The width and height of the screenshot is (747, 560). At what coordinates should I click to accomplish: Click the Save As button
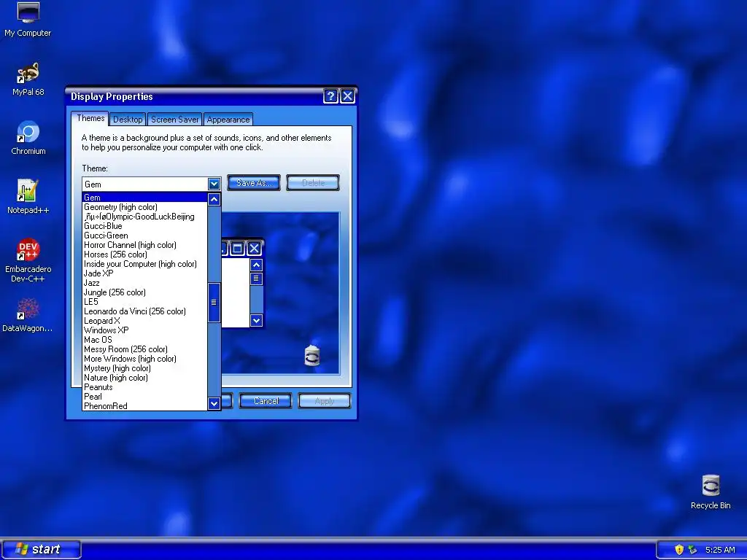(253, 183)
